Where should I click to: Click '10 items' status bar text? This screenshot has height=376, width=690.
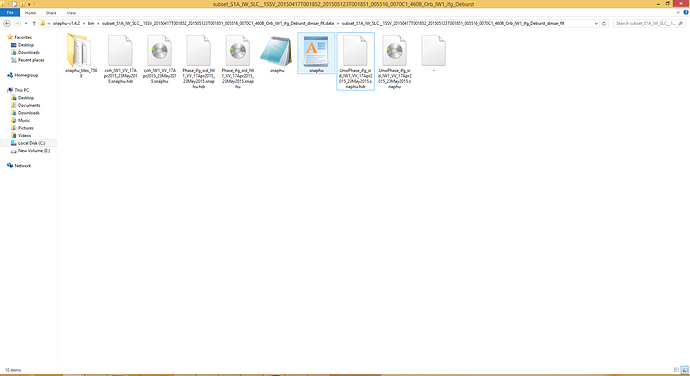point(13,370)
